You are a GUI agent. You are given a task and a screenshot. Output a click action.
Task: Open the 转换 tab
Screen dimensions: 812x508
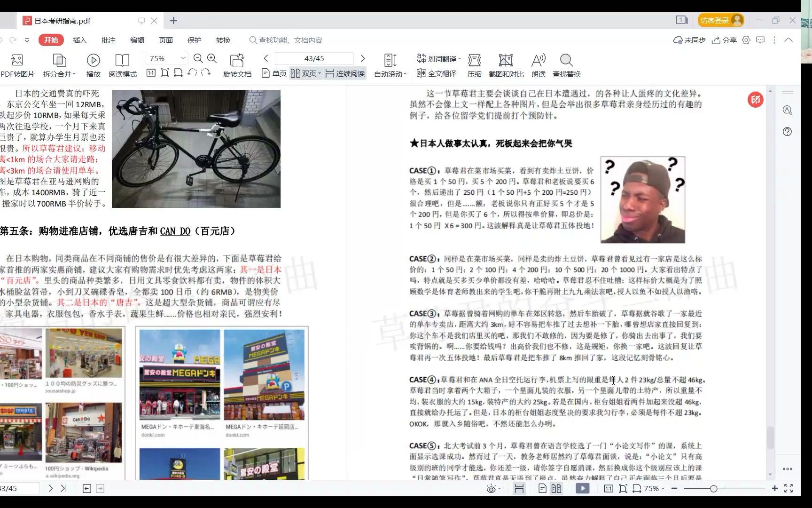point(223,40)
